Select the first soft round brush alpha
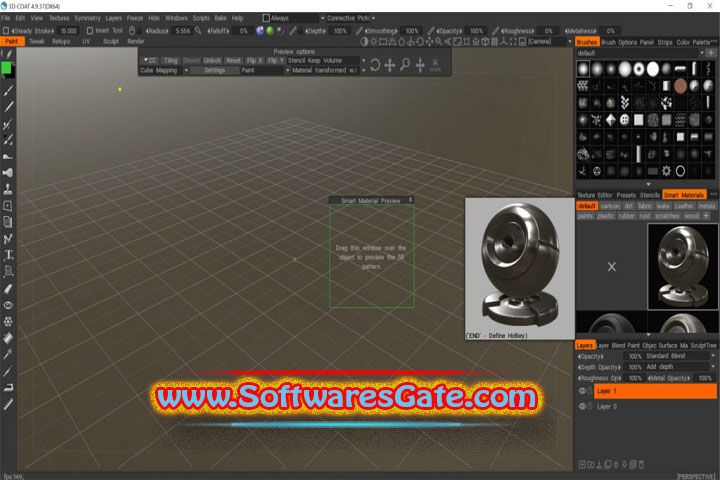The height and width of the screenshot is (480, 720). tap(583, 69)
